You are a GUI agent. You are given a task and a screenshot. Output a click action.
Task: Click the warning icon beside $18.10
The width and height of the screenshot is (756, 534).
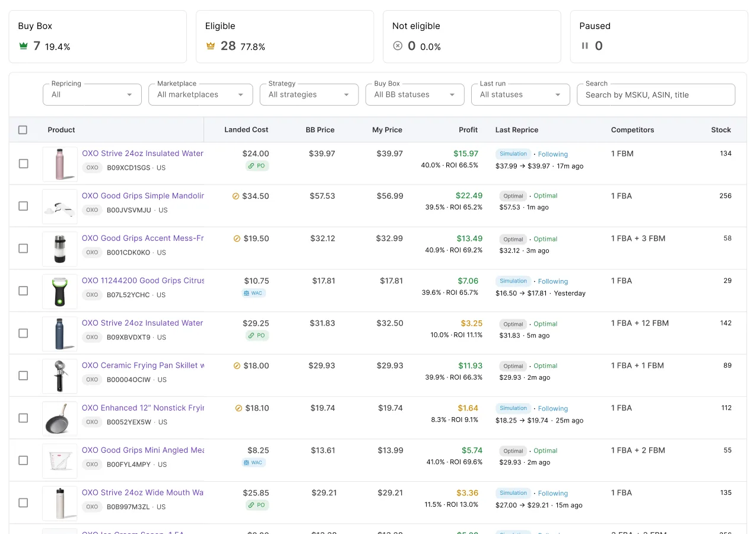[x=239, y=408]
